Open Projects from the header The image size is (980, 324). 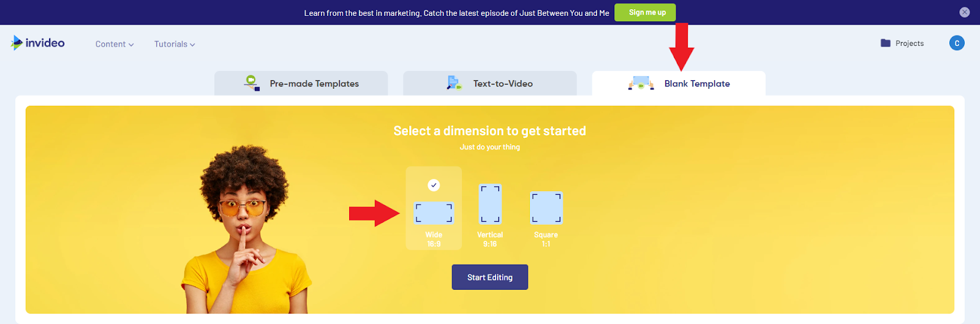tap(902, 43)
